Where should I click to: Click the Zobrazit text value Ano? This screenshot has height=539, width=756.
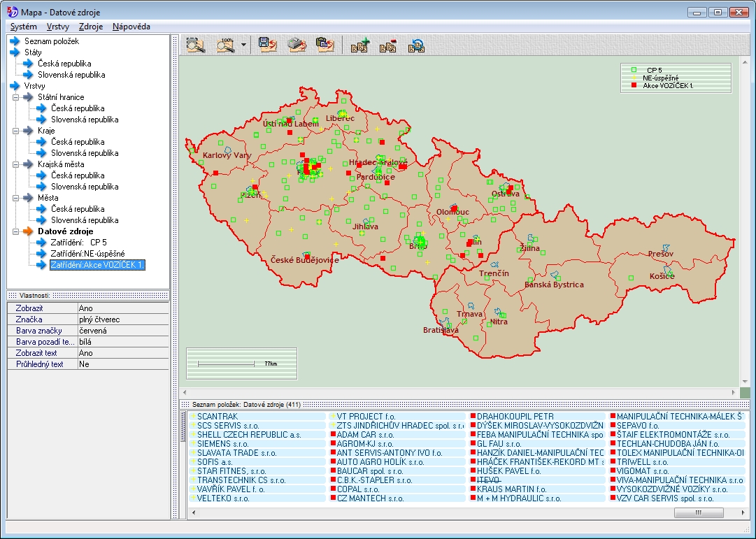click(x=123, y=353)
